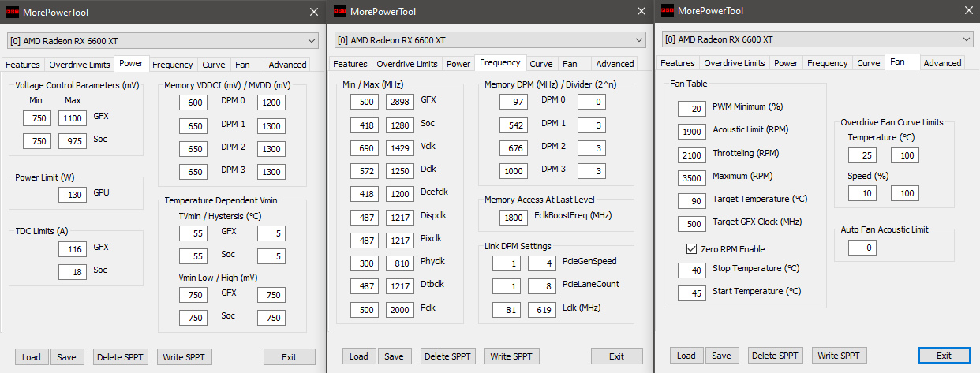Click Memory DPM 3 frequency field 1000

pos(514,171)
